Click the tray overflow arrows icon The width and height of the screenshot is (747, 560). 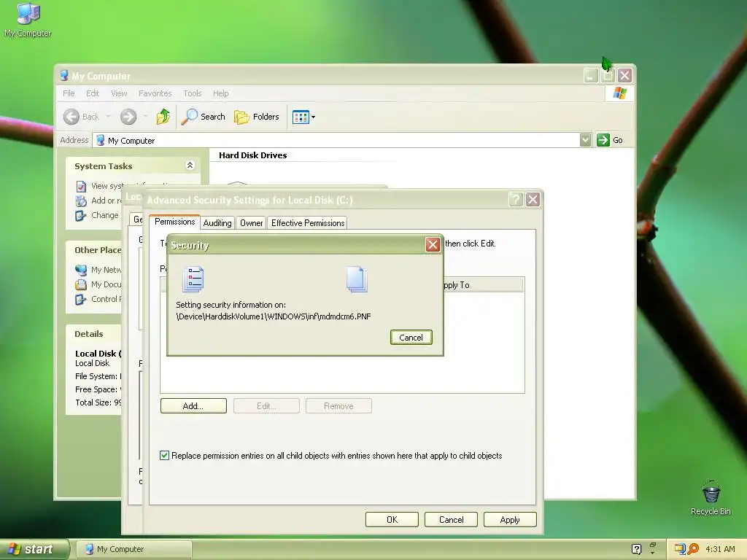click(653, 548)
